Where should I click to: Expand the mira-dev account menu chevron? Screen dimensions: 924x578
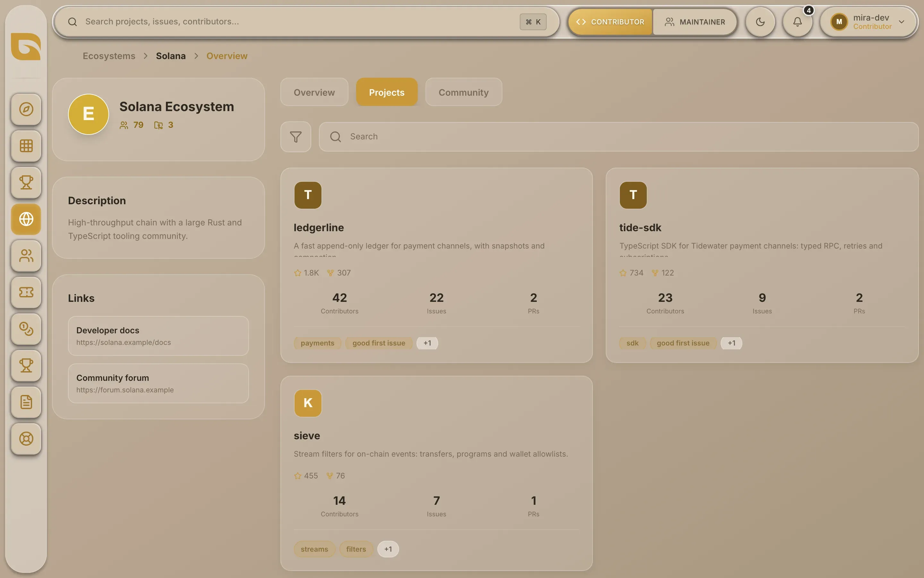pos(902,22)
